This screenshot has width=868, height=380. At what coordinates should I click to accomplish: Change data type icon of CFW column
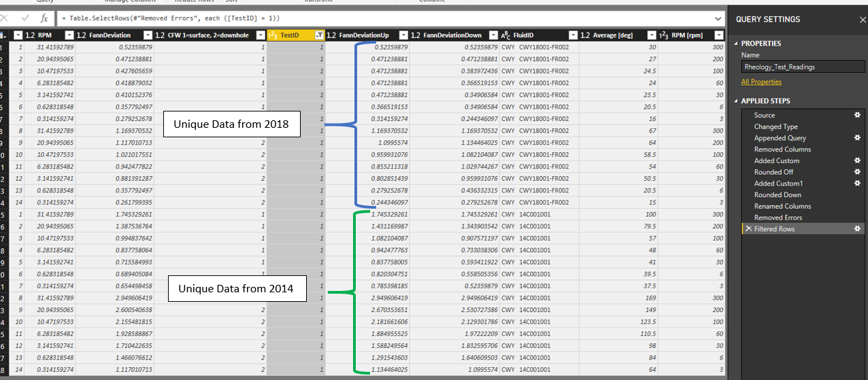[x=160, y=35]
